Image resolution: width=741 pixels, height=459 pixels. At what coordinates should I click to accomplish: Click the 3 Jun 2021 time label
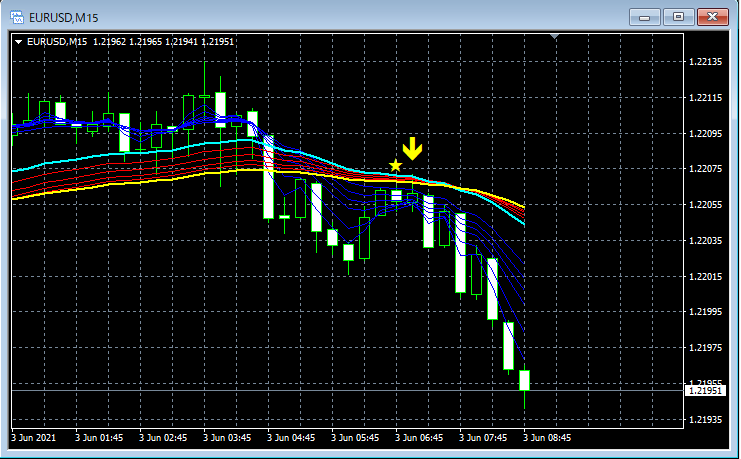point(33,438)
